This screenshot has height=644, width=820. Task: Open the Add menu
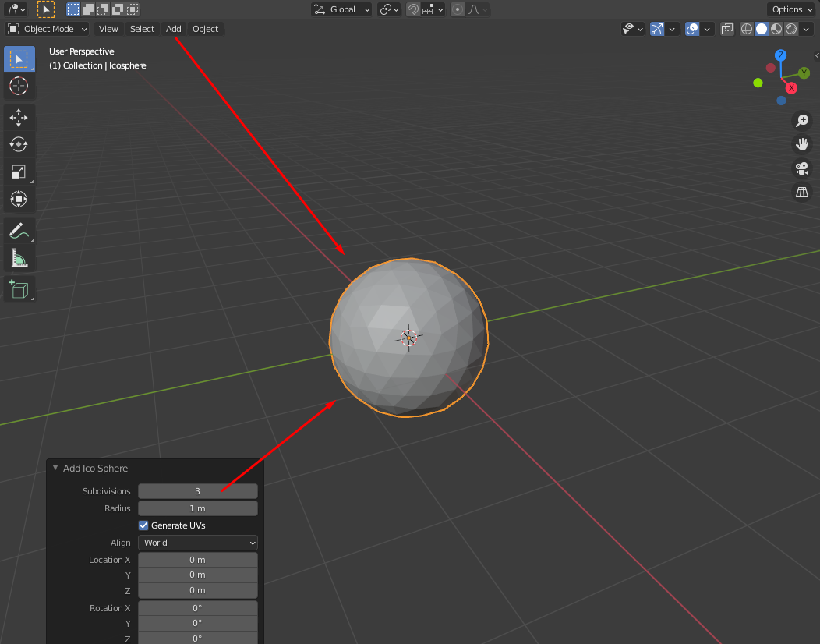point(174,30)
